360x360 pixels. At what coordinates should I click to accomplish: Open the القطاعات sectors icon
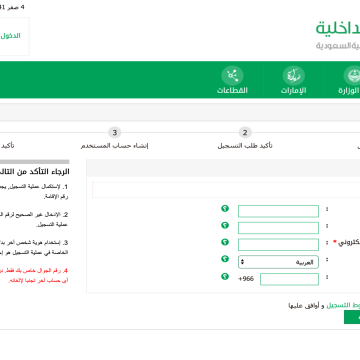[x=232, y=76]
